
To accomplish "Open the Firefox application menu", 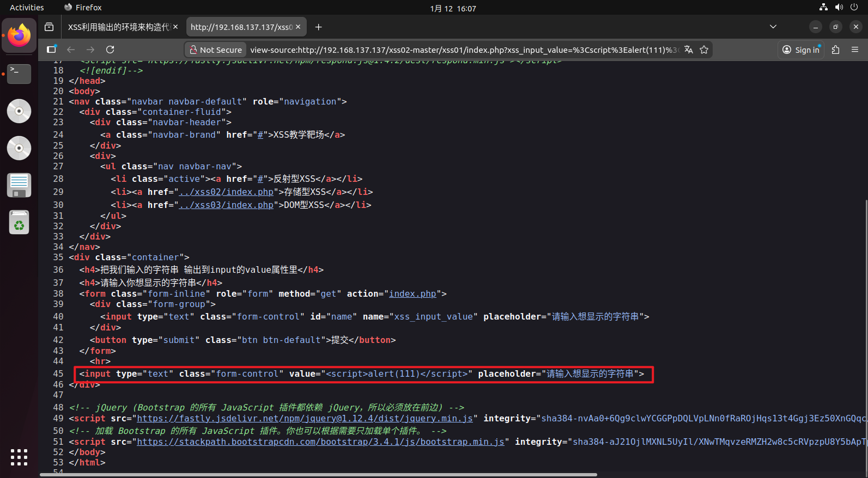I will pos(855,50).
